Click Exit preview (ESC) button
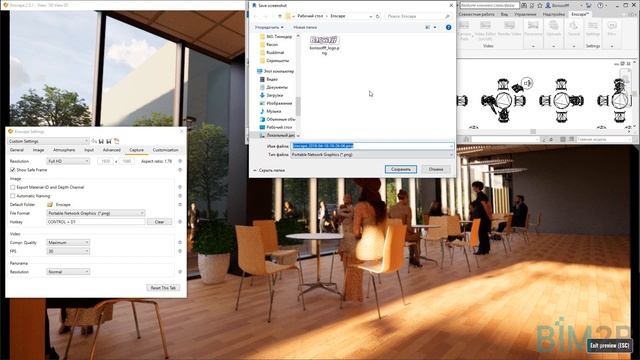This screenshot has width=640, height=360. tap(610, 345)
